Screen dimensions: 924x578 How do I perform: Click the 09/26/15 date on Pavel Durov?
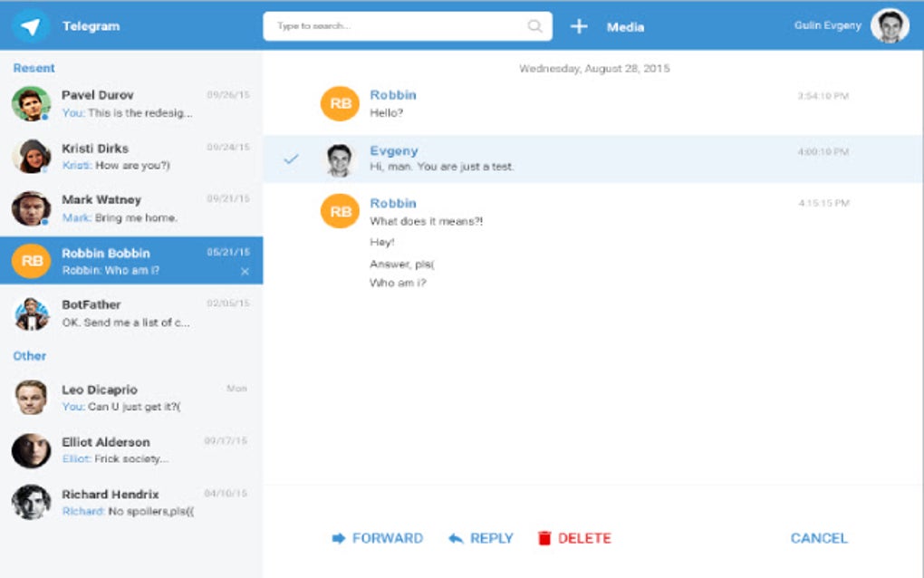tap(228, 95)
